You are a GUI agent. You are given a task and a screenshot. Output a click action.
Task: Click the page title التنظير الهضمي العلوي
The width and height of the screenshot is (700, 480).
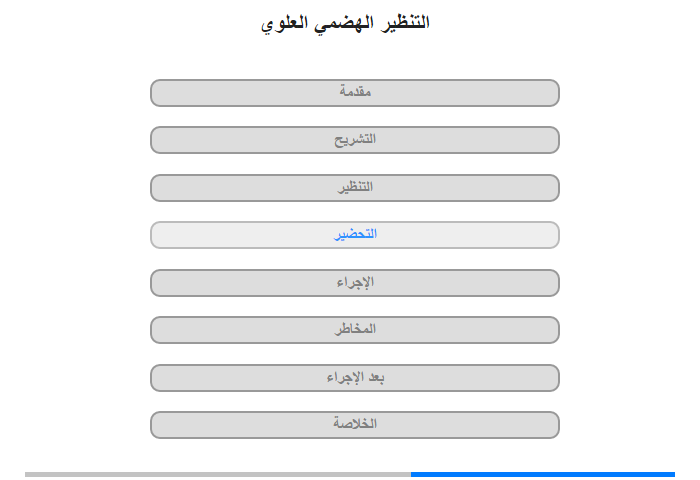coord(345,22)
